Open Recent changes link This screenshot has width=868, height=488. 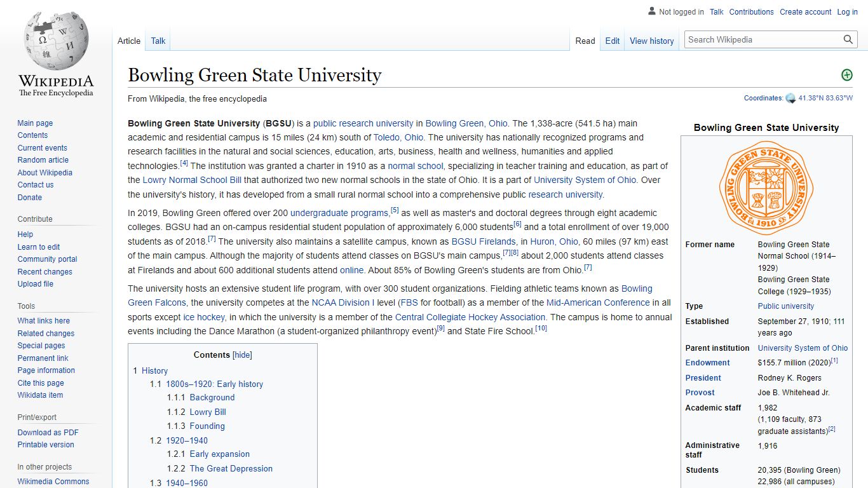click(x=44, y=272)
